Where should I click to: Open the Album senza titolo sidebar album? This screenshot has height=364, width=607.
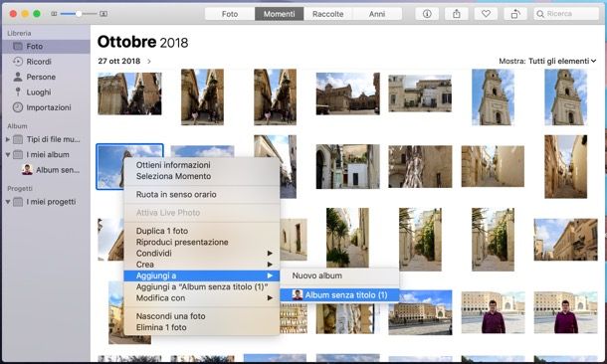(x=51, y=170)
